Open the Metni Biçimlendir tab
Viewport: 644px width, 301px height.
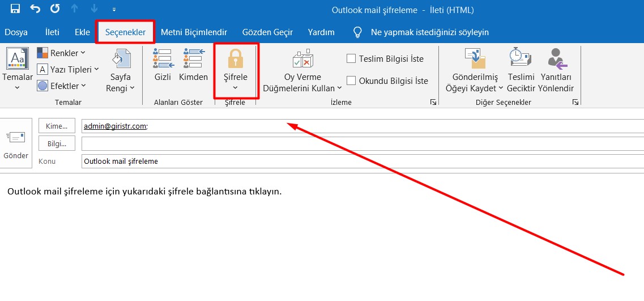click(x=194, y=32)
